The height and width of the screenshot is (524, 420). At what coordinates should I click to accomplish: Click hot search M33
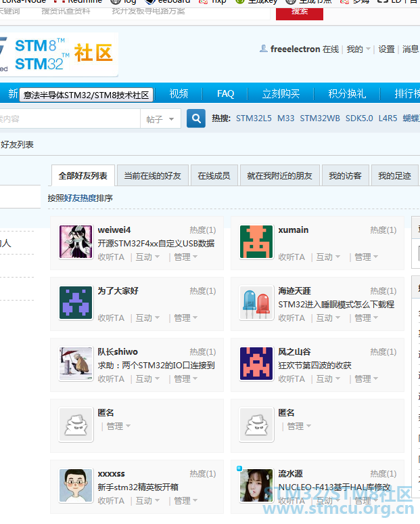coord(286,118)
